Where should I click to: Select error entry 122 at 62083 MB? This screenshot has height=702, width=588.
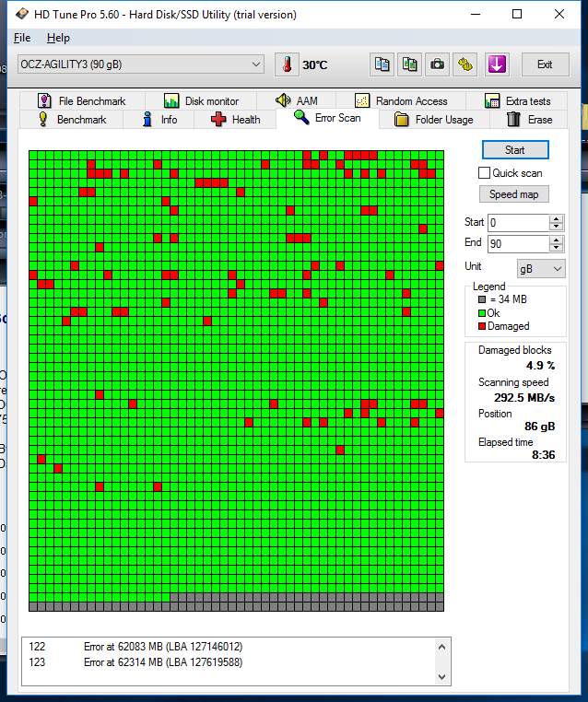135,647
